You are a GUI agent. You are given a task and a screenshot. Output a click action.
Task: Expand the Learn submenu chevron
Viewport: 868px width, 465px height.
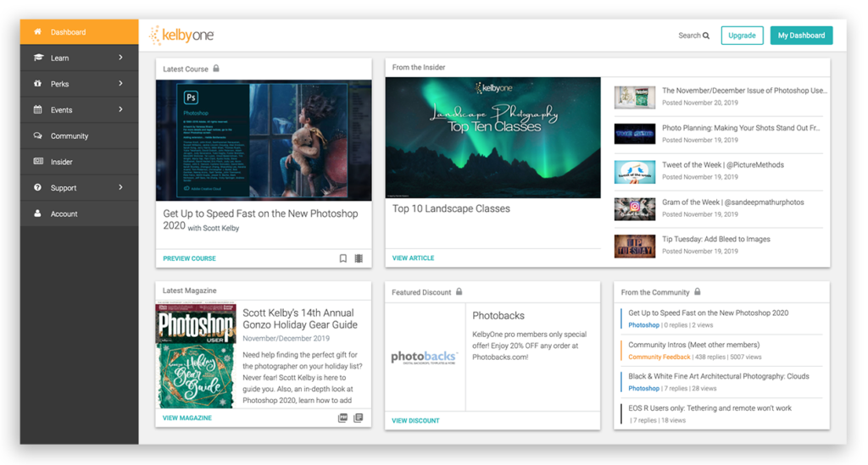click(120, 58)
